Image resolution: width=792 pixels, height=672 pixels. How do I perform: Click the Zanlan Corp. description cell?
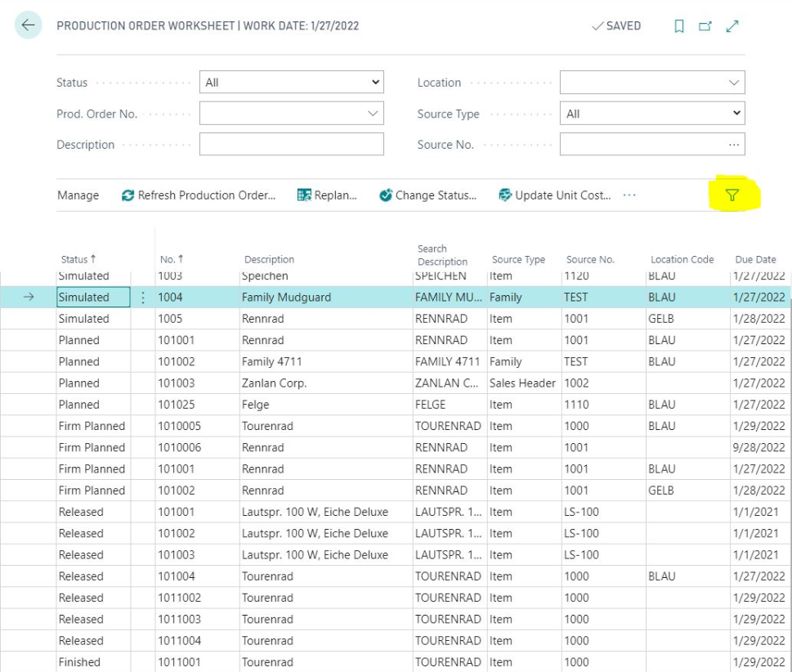point(326,383)
